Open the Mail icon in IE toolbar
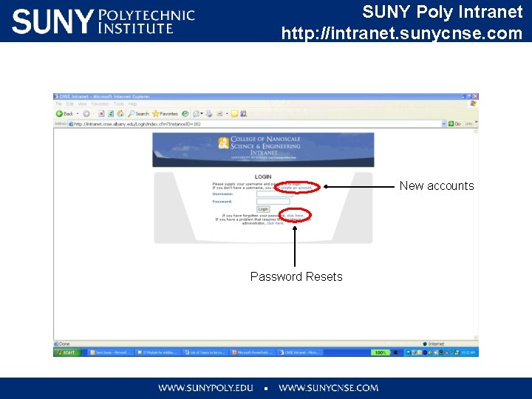The height and width of the screenshot is (399, 532). click(196, 114)
